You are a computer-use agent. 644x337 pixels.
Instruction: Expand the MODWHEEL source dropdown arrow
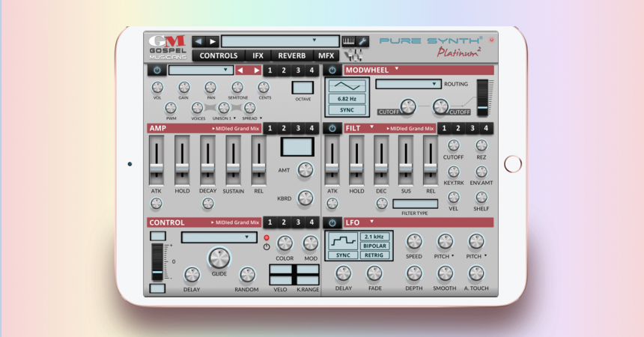click(397, 69)
